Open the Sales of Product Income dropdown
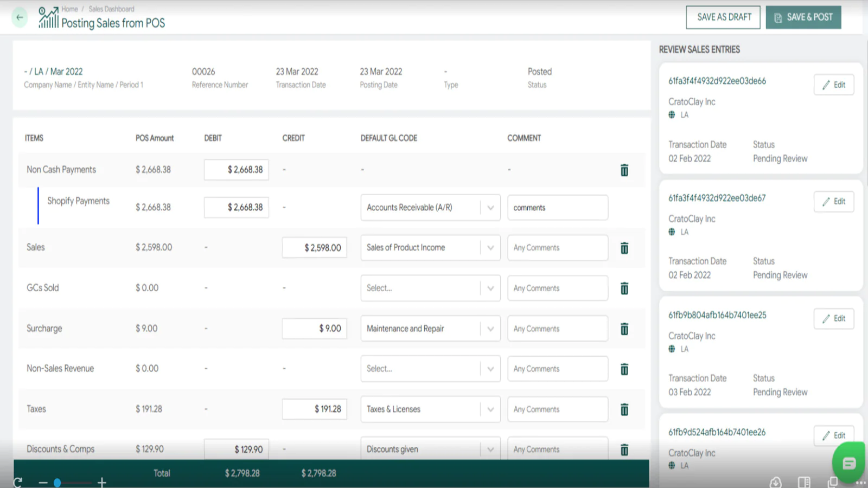 point(490,248)
